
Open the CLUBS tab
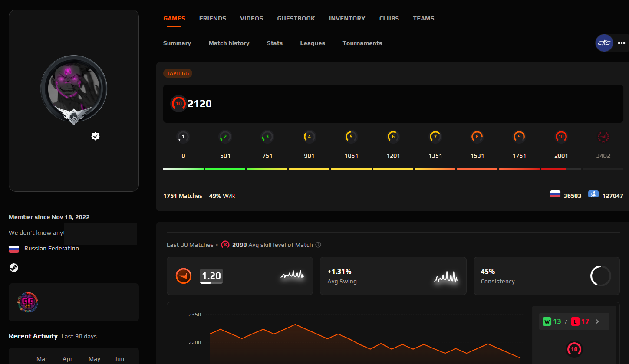[x=389, y=18]
